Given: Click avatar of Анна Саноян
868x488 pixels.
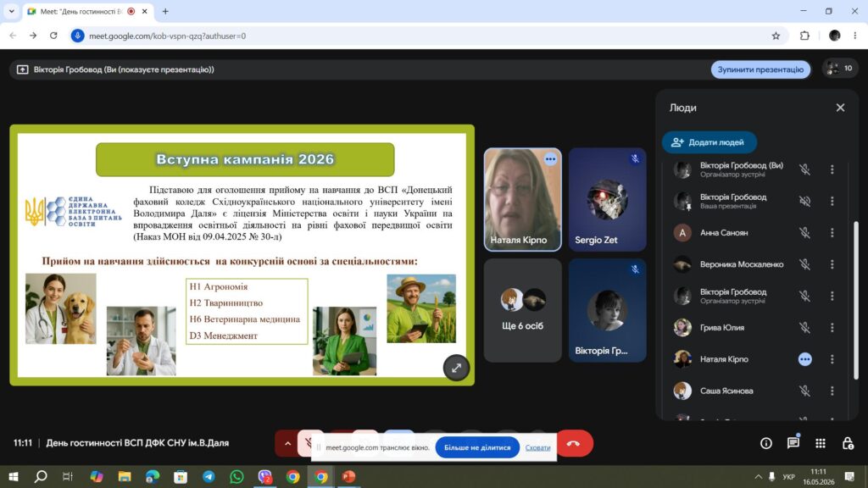Looking at the screenshot, I should click(x=682, y=233).
